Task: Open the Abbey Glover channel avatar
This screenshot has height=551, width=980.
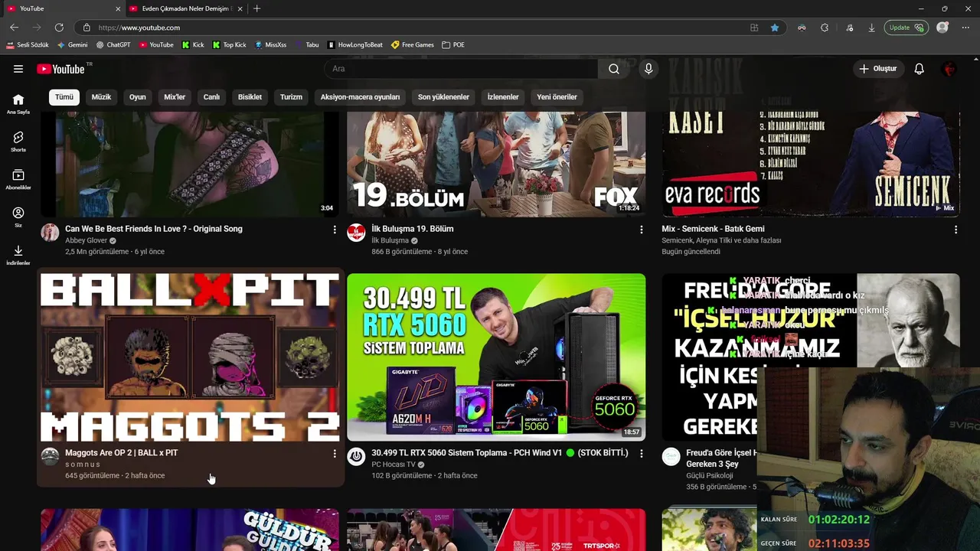Action: click(50, 233)
